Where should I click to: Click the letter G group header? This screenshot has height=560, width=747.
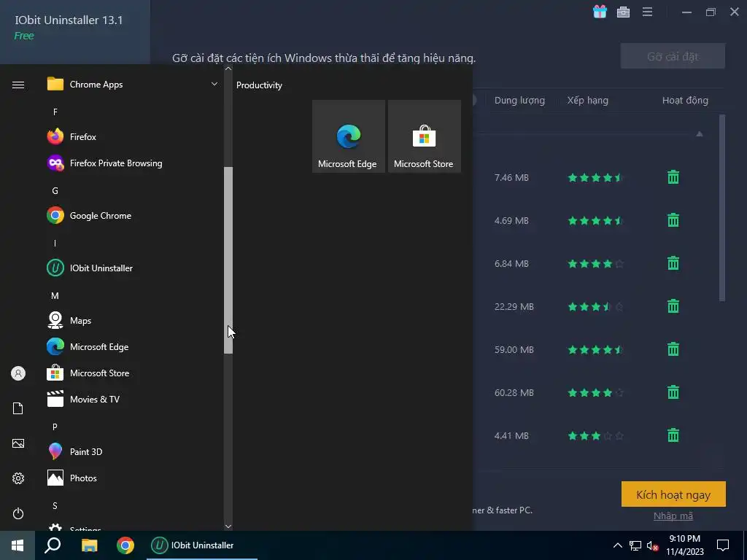[x=55, y=190]
